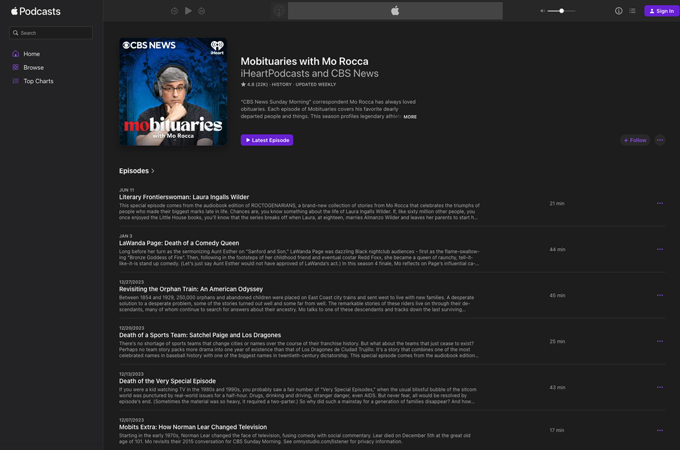Click the star rating 4.8 text
The height and width of the screenshot is (450, 680).
tap(255, 85)
